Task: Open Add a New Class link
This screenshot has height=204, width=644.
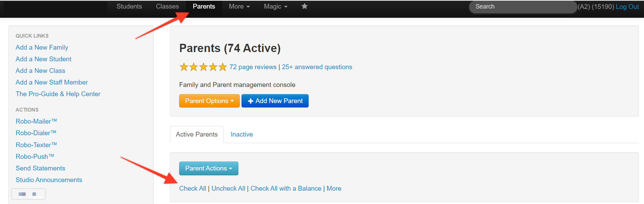Action: click(x=40, y=71)
